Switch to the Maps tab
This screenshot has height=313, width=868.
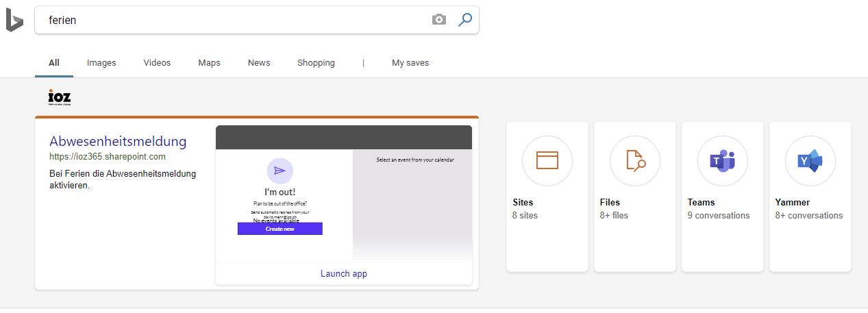(x=209, y=63)
